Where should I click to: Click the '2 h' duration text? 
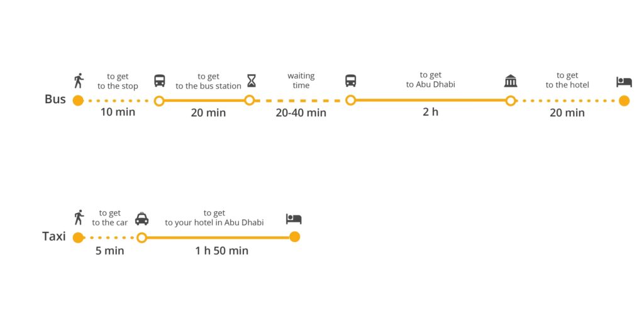431,113
